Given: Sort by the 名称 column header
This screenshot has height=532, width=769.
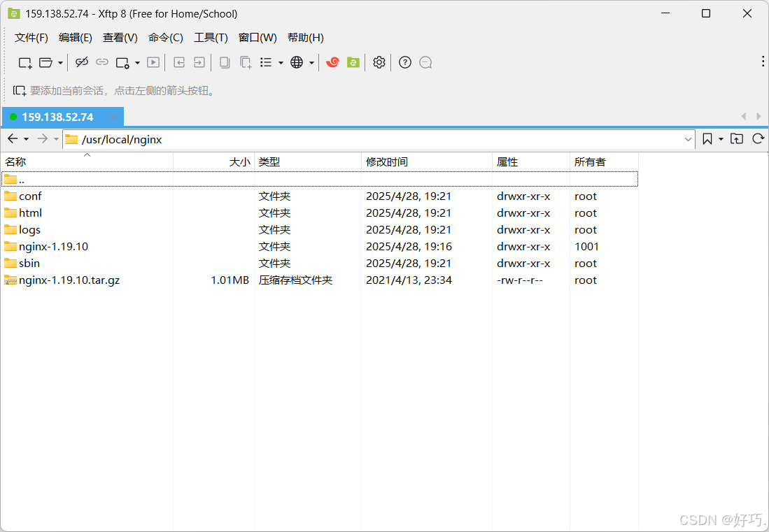Looking at the screenshot, I should (87, 162).
